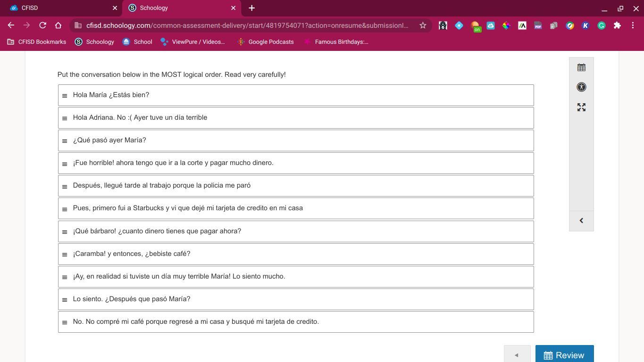Open the accessibility options icon
644x362 pixels.
[581, 87]
